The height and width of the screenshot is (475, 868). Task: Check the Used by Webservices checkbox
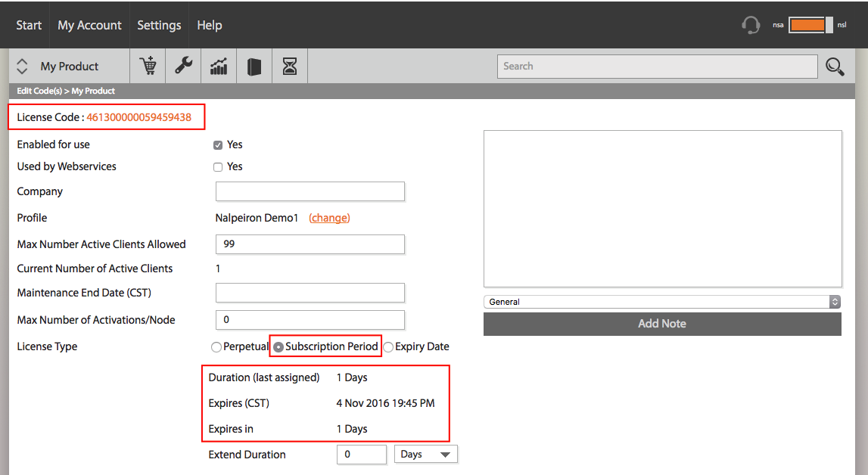click(218, 167)
